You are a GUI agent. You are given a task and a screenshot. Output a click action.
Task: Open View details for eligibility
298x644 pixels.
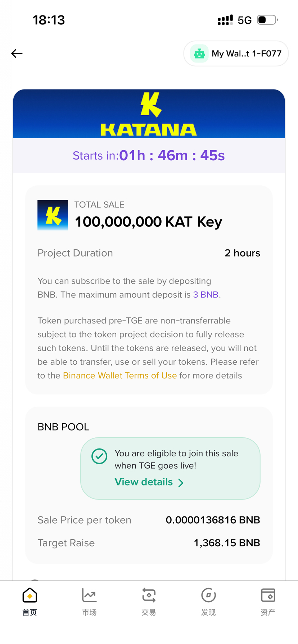pyautogui.click(x=144, y=482)
